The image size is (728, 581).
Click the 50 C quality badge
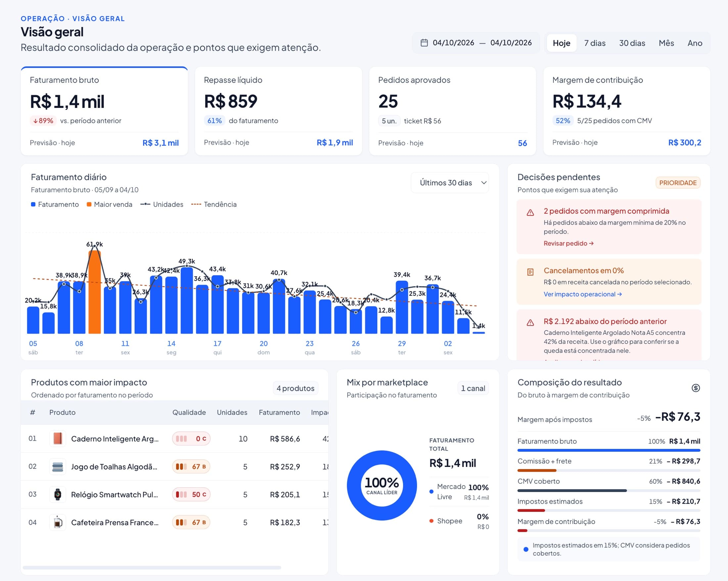click(x=191, y=494)
